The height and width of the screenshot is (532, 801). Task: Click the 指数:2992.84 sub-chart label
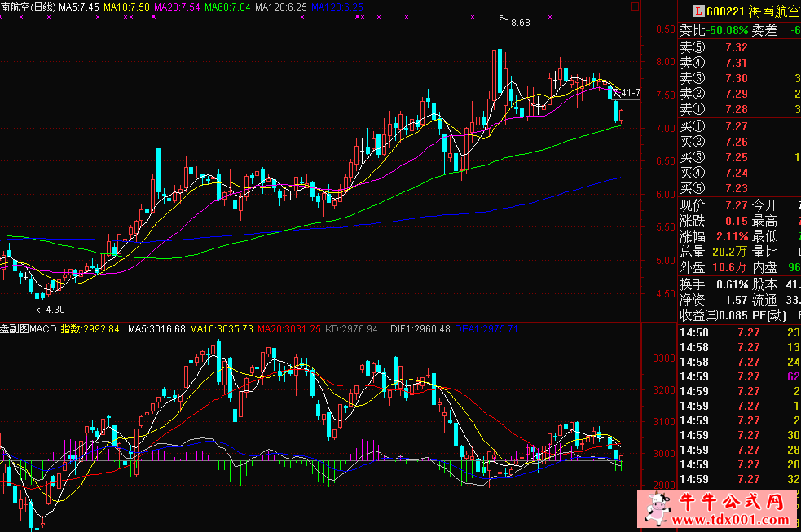tap(90, 329)
